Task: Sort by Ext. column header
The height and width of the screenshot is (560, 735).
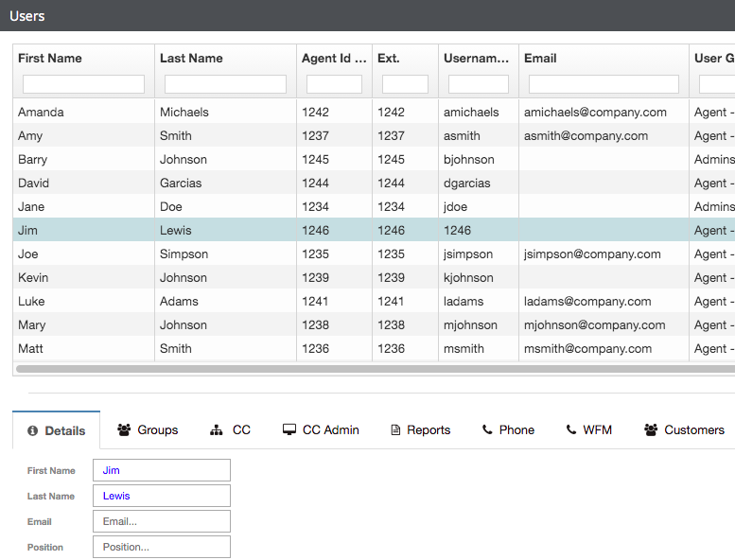Action: (x=389, y=58)
